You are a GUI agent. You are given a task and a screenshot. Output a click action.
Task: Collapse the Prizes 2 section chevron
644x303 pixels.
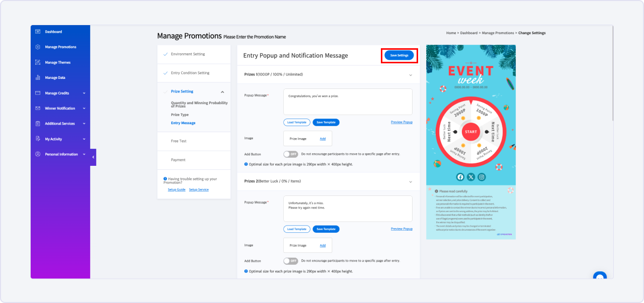coord(411,181)
